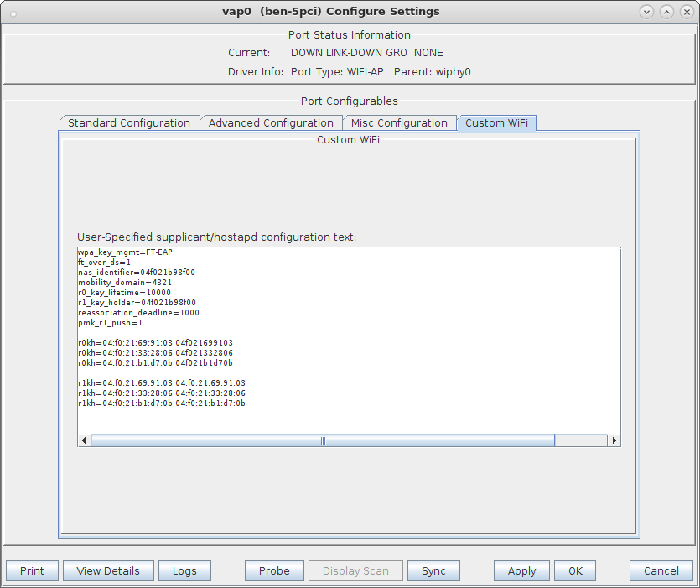
Task: Click the View Details button
Action: click(108, 571)
